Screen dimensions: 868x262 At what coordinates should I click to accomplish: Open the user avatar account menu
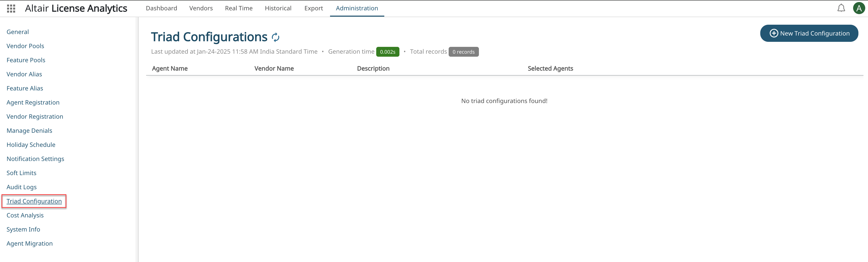click(859, 8)
